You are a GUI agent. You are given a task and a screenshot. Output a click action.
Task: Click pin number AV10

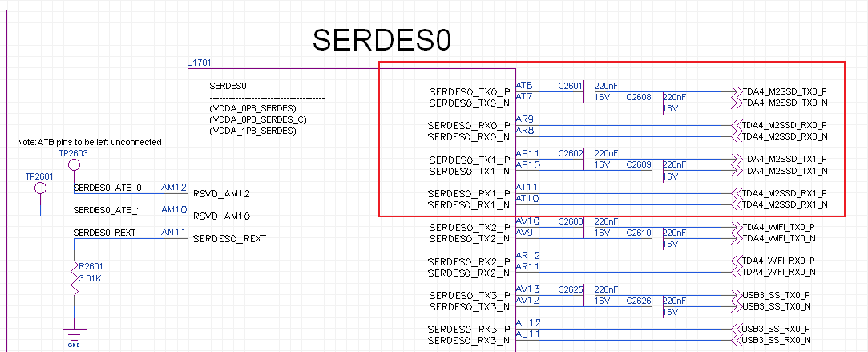tap(527, 221)
